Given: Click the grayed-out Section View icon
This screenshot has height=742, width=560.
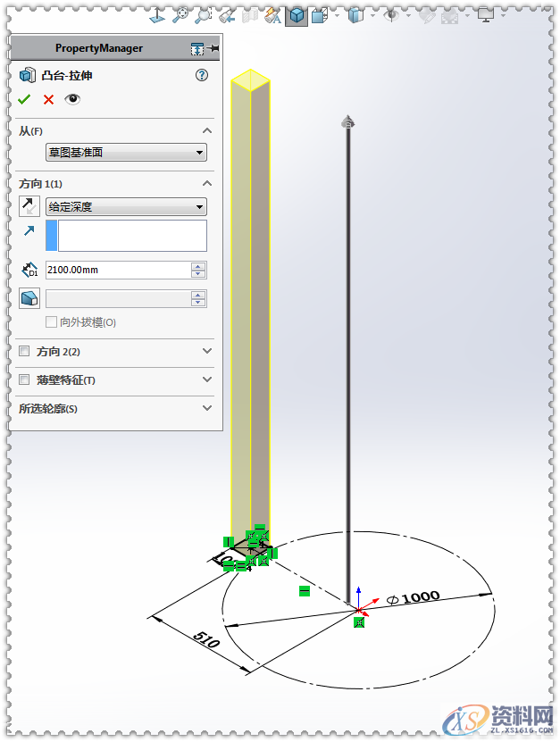Looking at the screenshot, I should point(249,16).
